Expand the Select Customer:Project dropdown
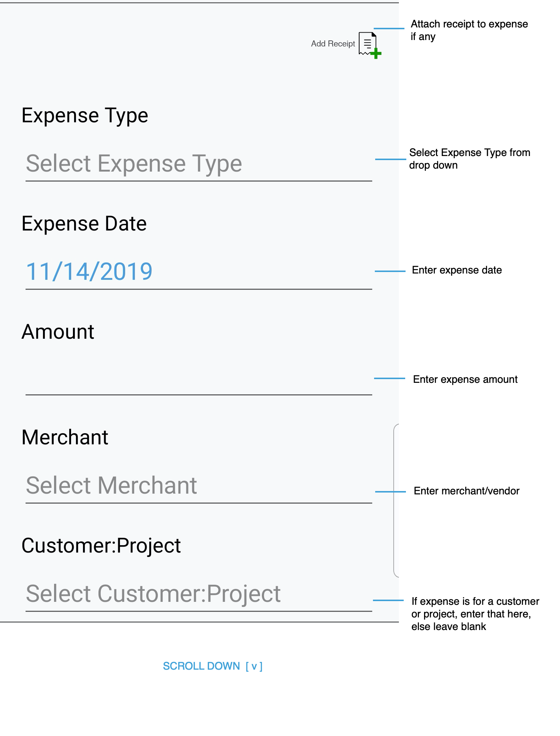Screen dimensions: 560x736 click(x=199, y=594)
